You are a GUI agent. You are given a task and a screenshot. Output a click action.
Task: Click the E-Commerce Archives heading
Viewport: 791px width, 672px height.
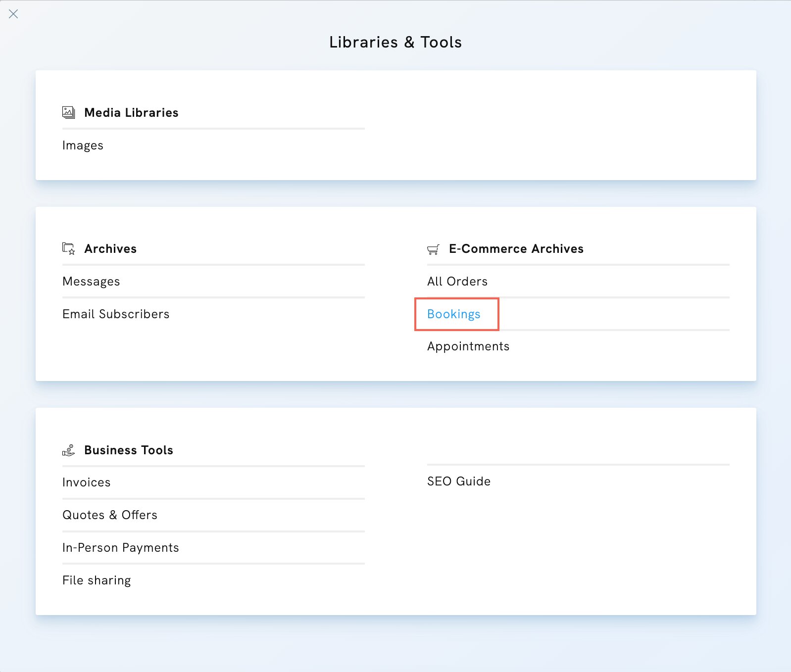516,249
